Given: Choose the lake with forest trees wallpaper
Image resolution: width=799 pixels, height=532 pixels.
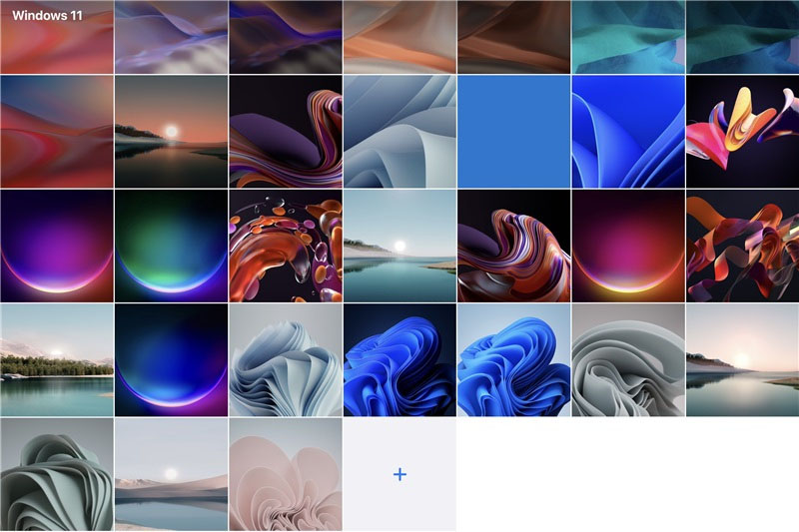Looking at the screenshot, I should coord(57,360).
